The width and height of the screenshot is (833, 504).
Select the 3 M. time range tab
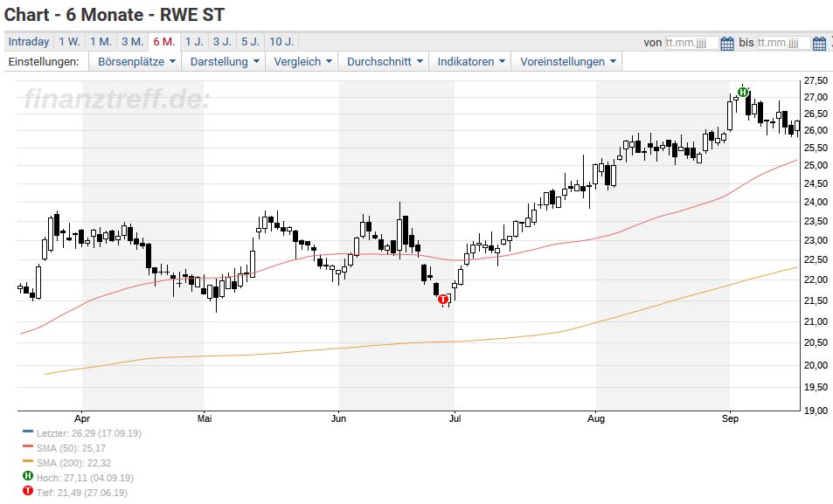[x=132, y=41]
